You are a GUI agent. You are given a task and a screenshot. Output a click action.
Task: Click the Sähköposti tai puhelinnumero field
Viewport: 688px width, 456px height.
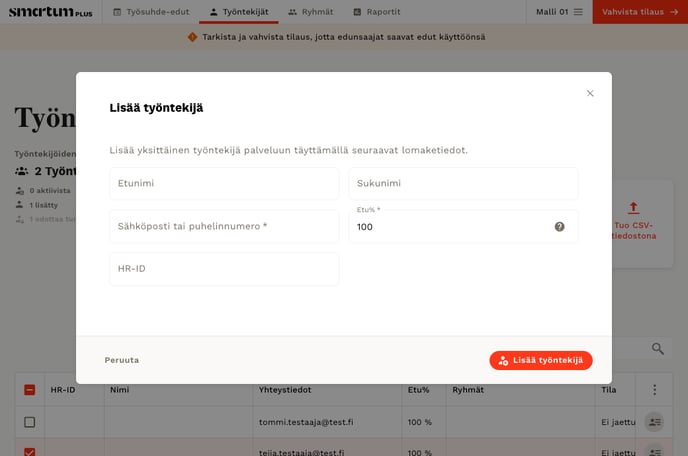click(x=224, y=227)
